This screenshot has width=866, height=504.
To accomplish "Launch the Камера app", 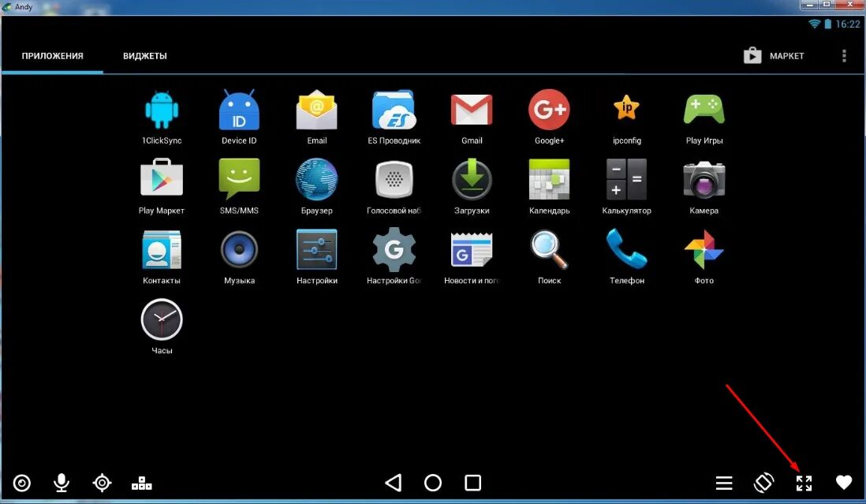I will [x=704, y=179].
